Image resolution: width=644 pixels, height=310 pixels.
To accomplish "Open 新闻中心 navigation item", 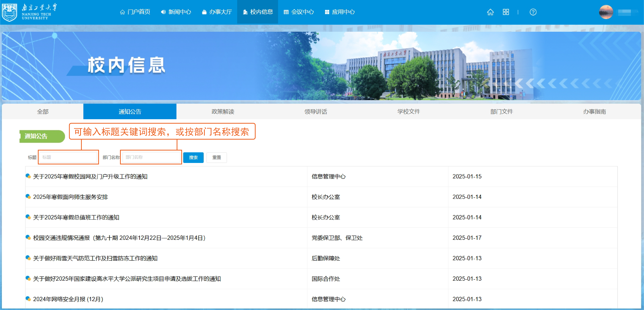I will click(176, 12).
